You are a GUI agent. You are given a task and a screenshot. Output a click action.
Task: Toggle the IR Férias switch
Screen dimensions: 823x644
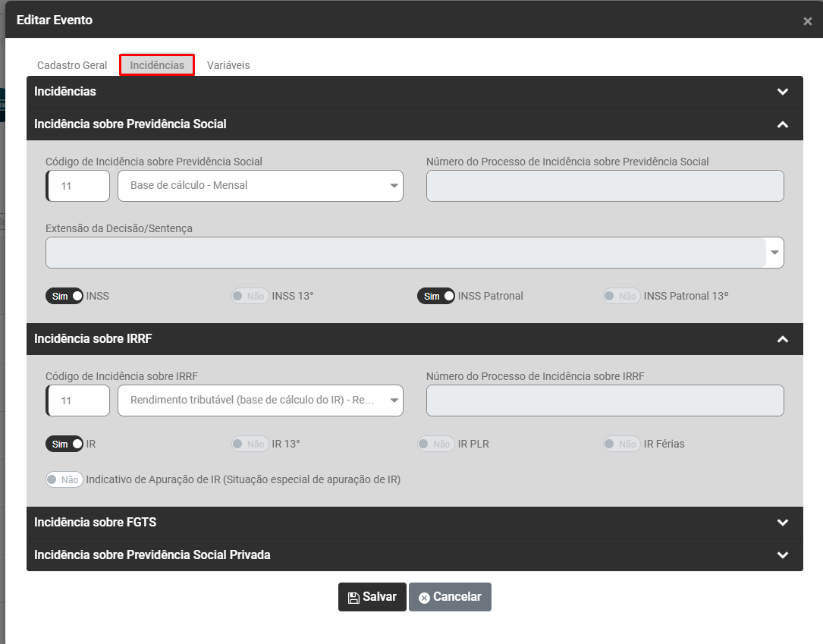(x=621, y=444)
